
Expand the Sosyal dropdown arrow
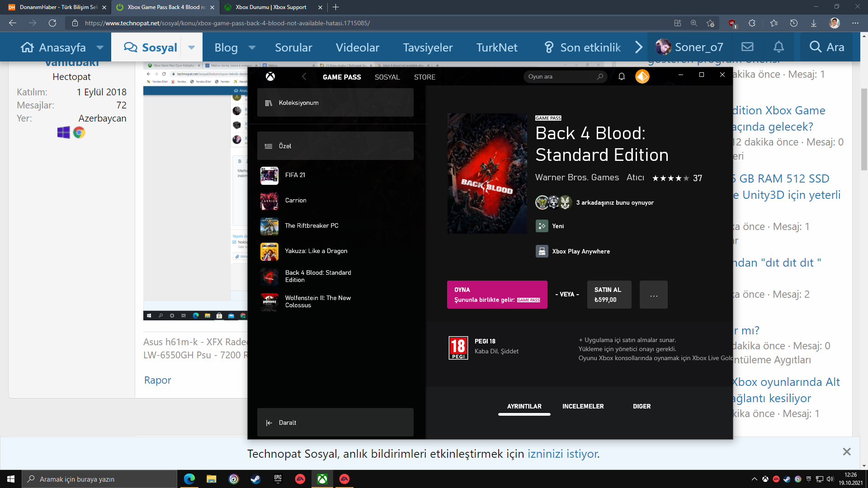192,47
